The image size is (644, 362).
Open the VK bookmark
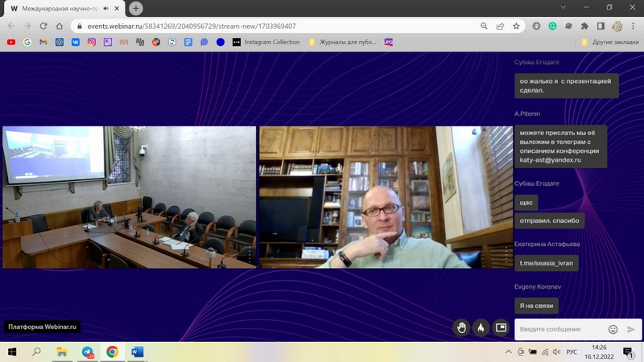(x=76, y=42)
